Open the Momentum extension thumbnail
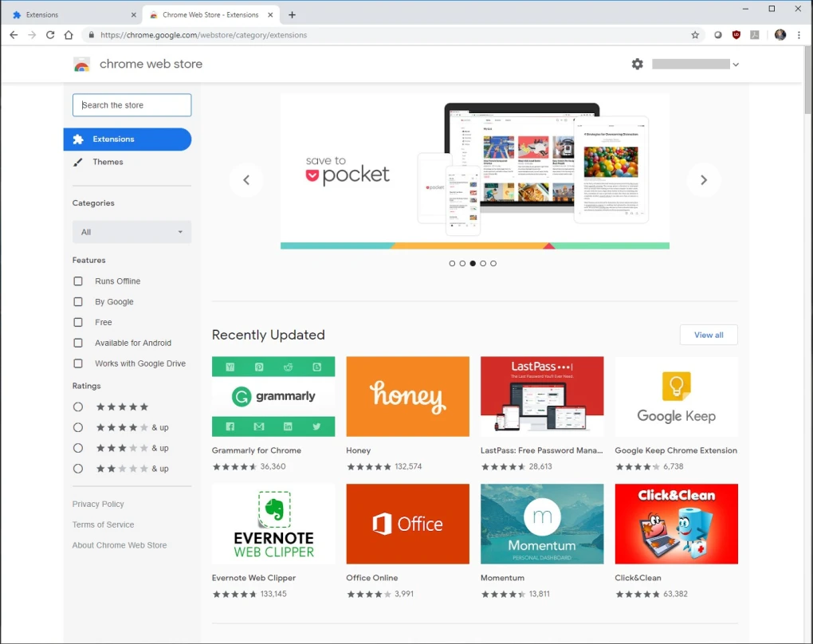This screenshot has height=644, width=813. coord(542,524)
